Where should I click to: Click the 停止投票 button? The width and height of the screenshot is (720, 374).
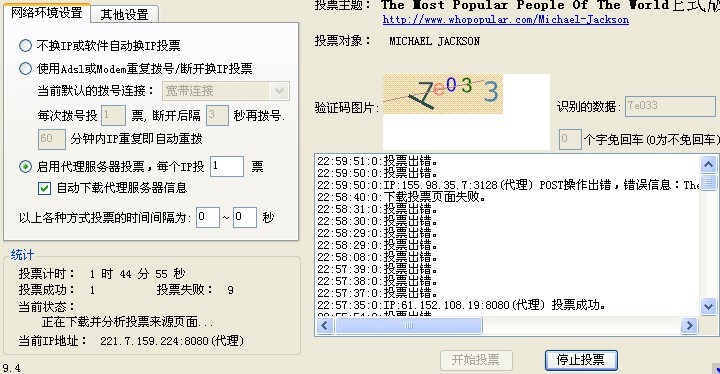coord(581,359)
